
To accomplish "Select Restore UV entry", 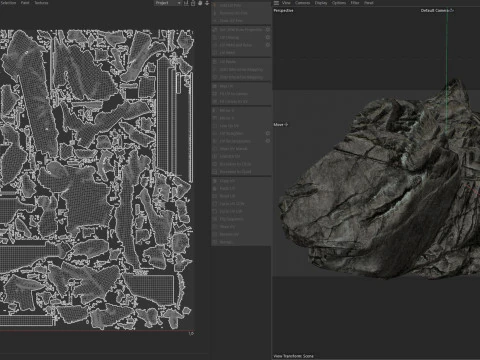I will point(241,234).
